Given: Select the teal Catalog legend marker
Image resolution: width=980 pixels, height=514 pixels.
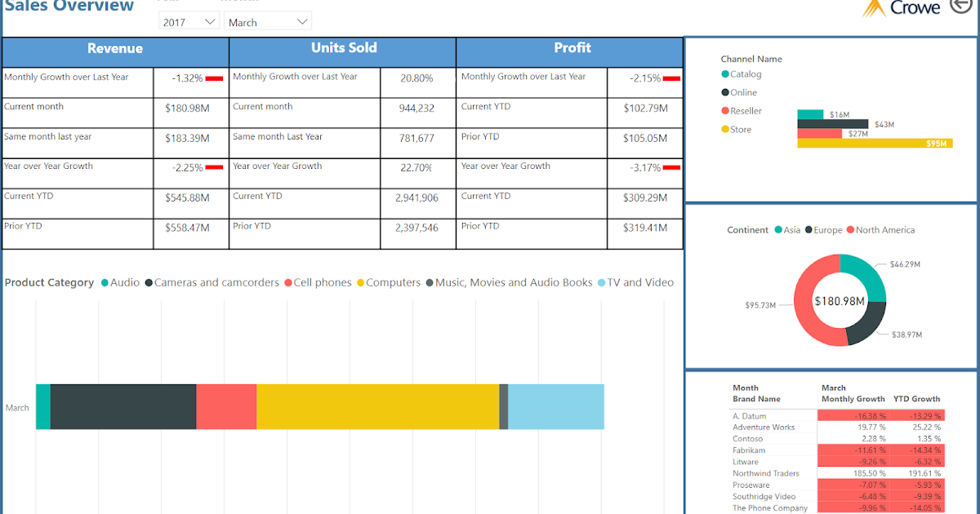Looking at the screenshot, I should click(x=724, y=73).
